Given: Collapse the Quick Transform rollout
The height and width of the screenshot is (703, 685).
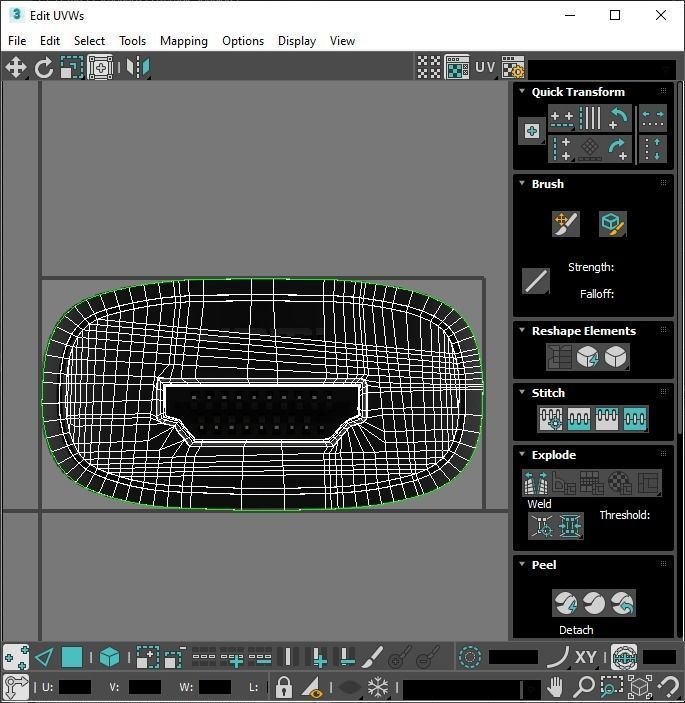Looking at the screenshot, I should tap(522, 91).
